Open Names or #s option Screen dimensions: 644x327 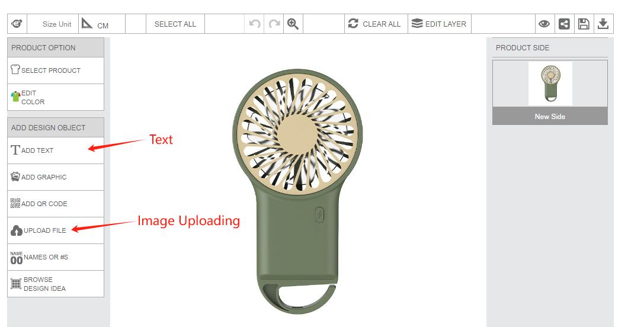click(56, 257)
